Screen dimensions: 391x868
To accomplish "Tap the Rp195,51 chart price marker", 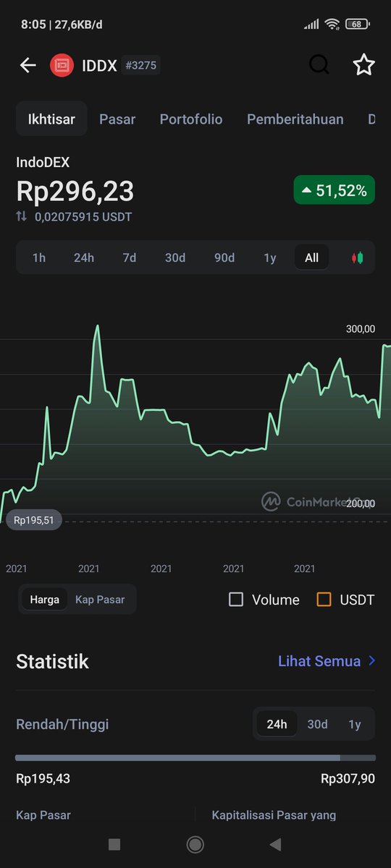I will (x=33, y=520).
